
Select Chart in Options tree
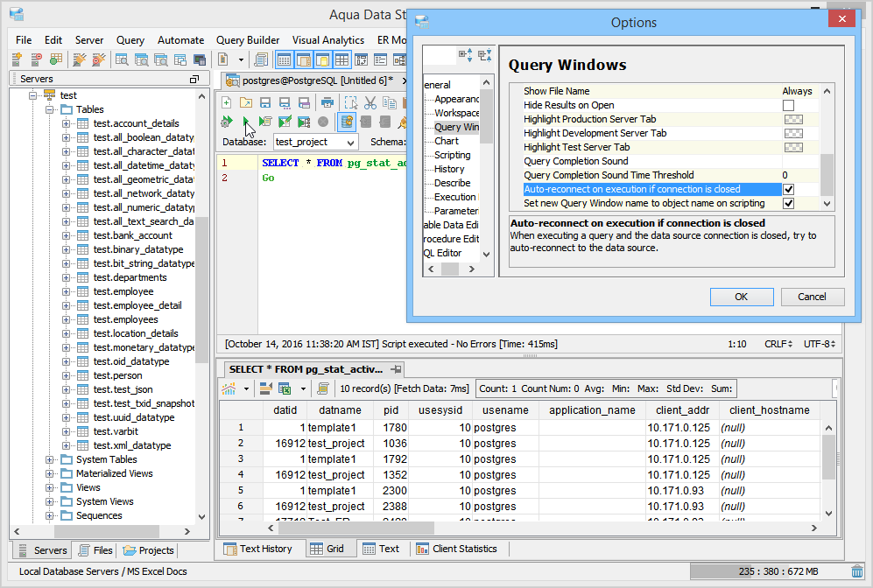[447, 141]
